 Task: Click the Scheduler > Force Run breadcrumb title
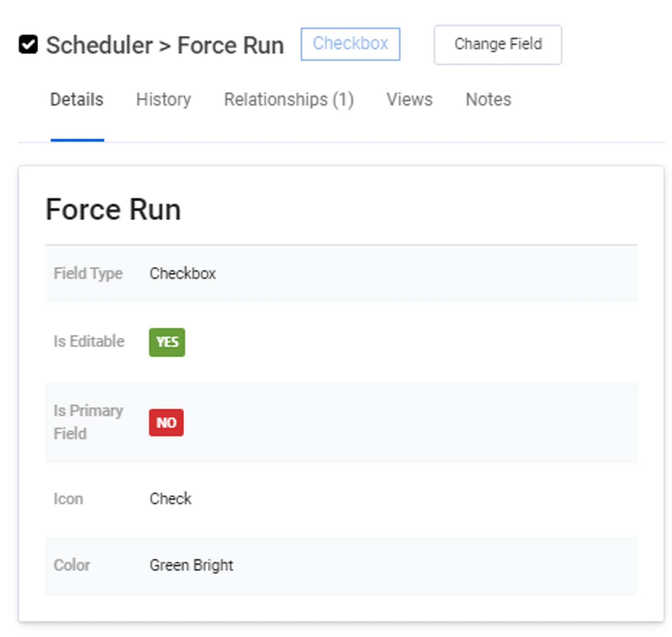click(165, 45)
